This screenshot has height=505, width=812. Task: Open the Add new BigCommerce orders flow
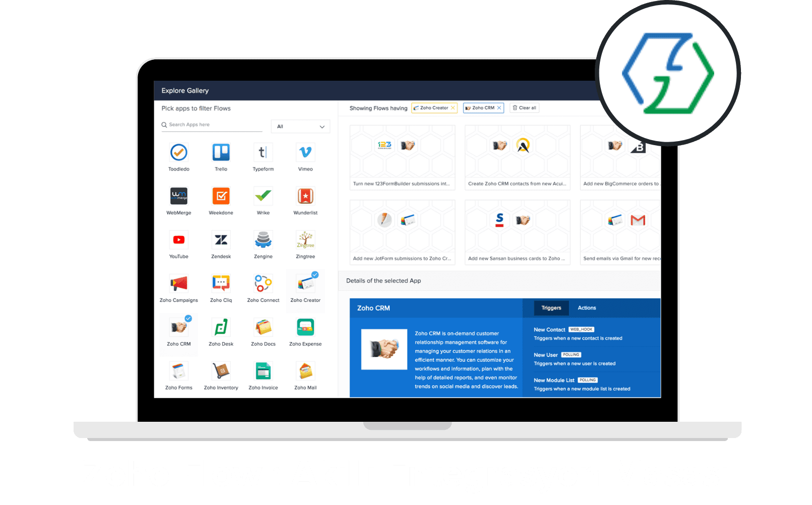coord(621,157)
